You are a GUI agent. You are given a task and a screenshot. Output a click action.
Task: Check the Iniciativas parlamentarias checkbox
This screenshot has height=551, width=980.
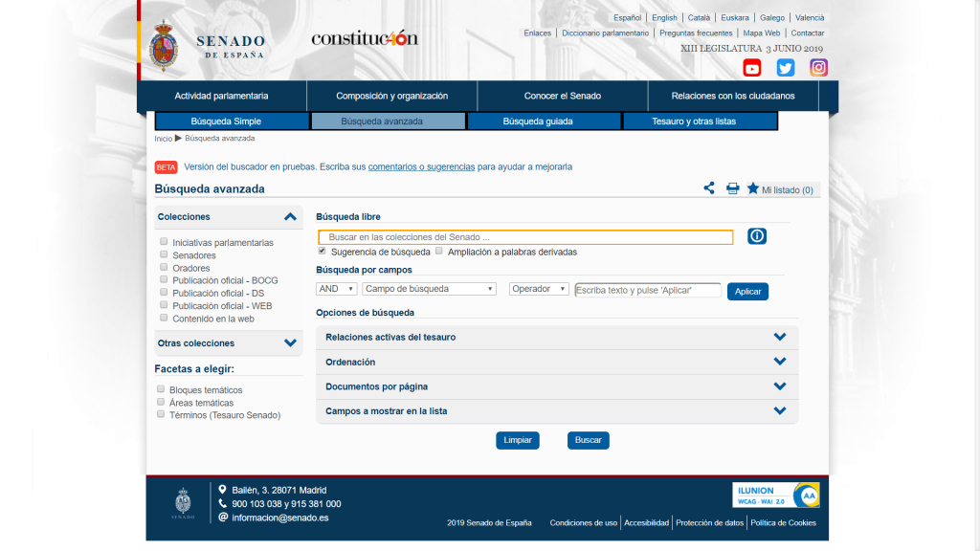point(164,242)
